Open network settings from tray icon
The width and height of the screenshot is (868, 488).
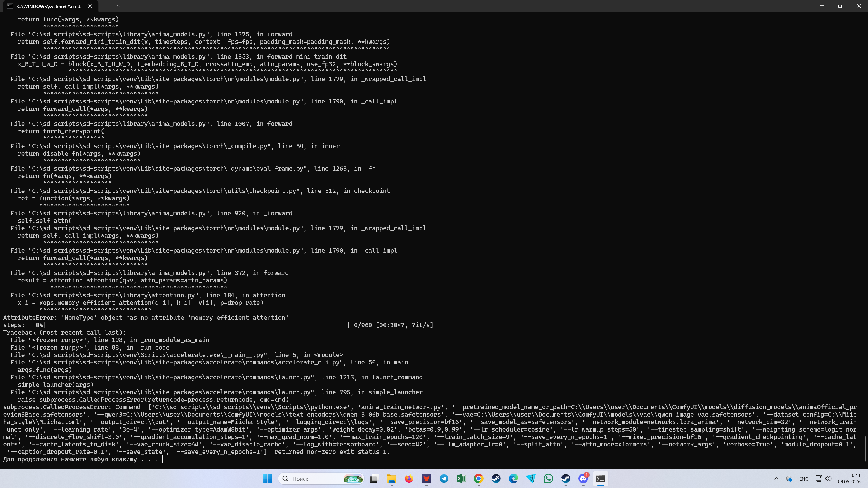point(819,479)
